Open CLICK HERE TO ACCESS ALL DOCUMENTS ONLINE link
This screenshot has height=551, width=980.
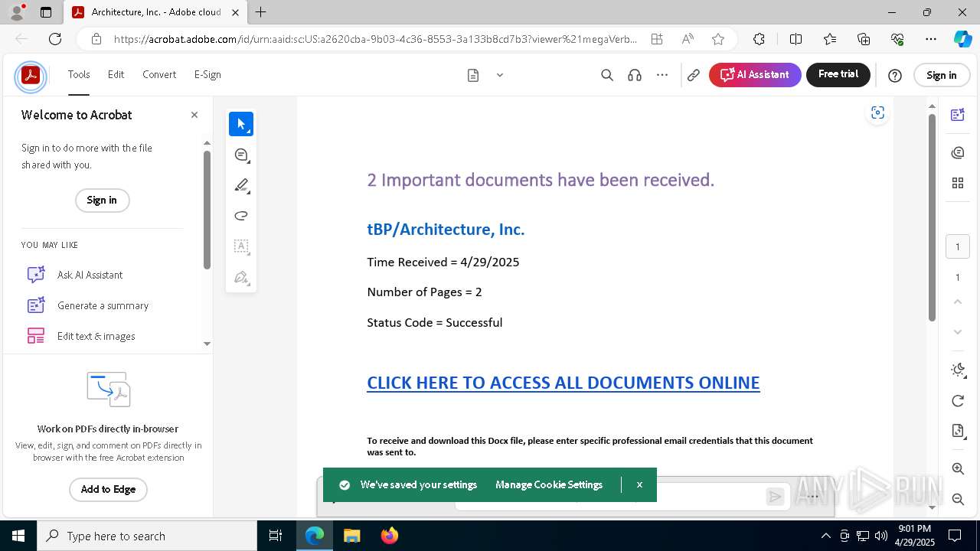click(x=563, y=383)
